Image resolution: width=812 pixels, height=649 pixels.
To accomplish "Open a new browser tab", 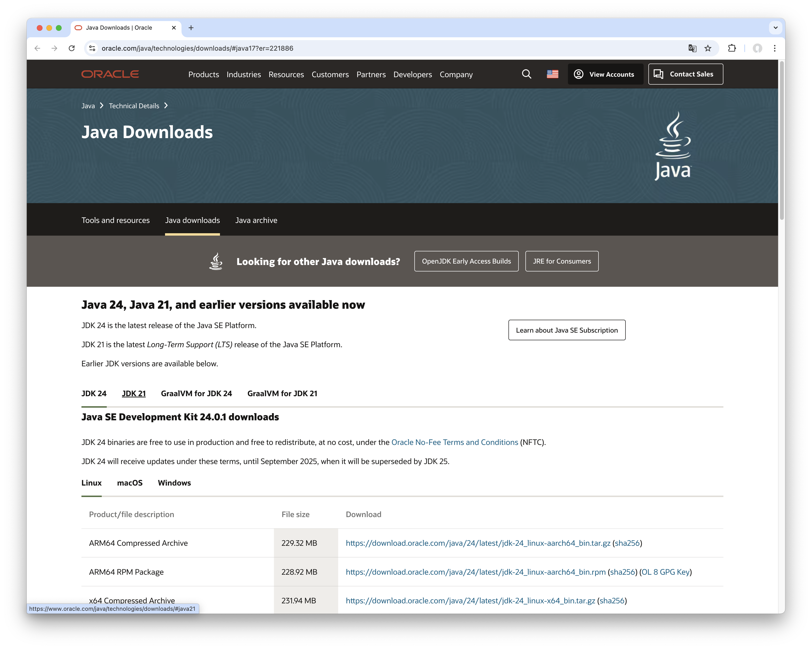I will tap(191, 28).
